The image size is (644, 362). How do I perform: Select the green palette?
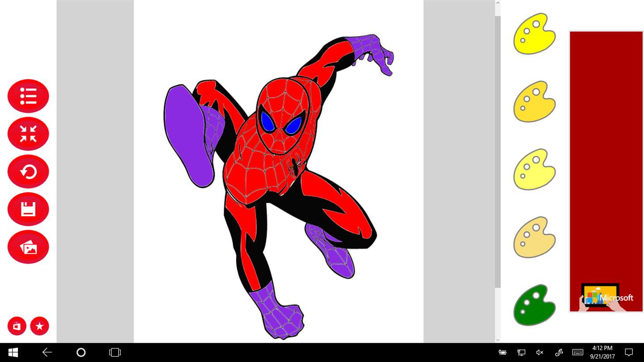tap(534, 305)
